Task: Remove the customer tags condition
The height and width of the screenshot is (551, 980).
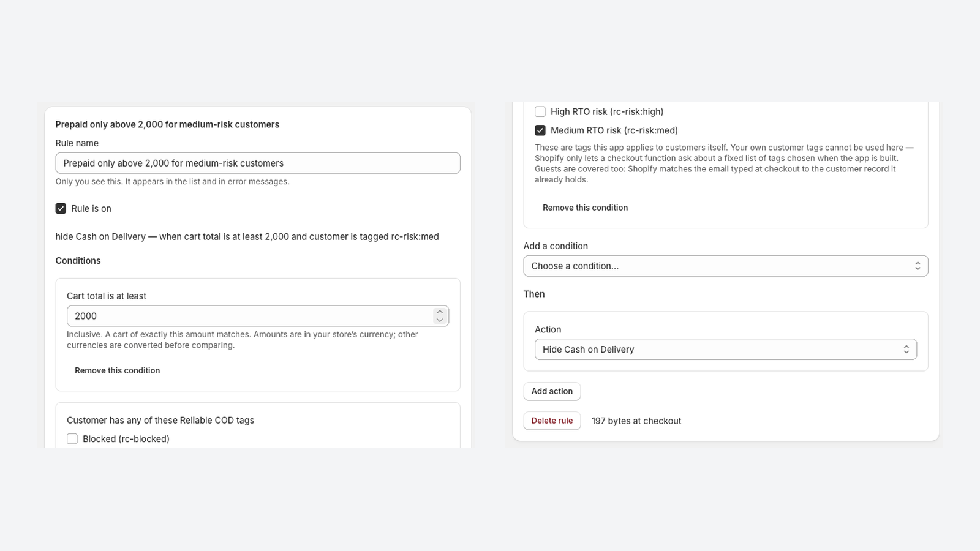Action: [585, 208]
